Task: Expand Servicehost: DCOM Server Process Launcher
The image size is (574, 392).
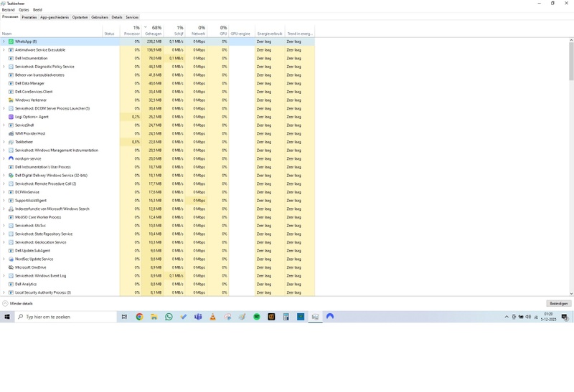Action: click(4, 109)
